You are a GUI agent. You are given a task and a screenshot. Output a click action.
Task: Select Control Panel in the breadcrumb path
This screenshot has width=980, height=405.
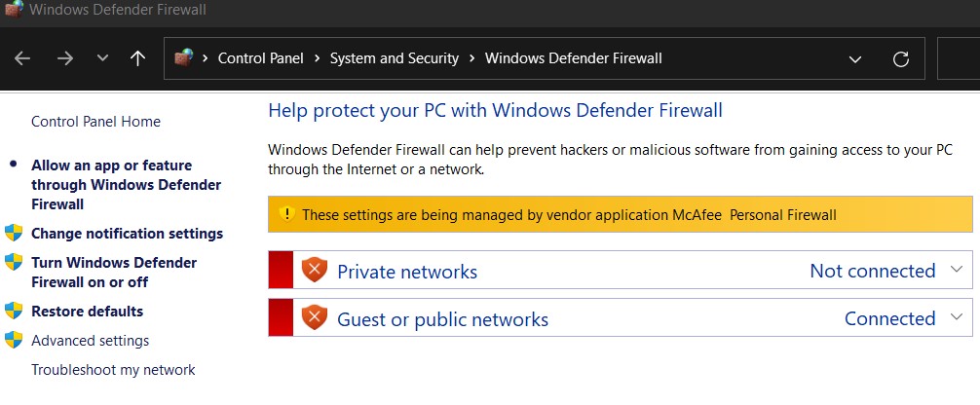click(261, 58)
